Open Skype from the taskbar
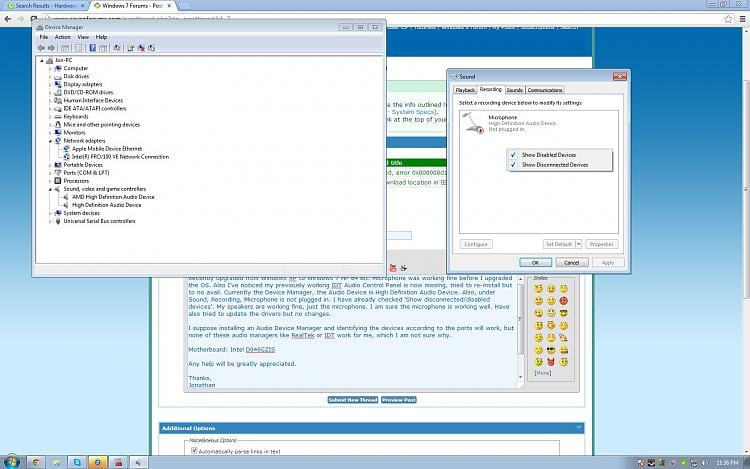 click(77, 462)
